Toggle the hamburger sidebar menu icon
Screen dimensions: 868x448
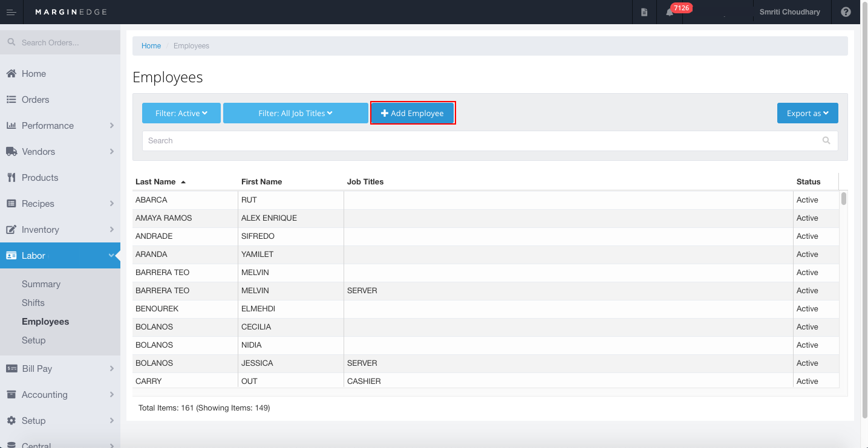coord(11,12)
